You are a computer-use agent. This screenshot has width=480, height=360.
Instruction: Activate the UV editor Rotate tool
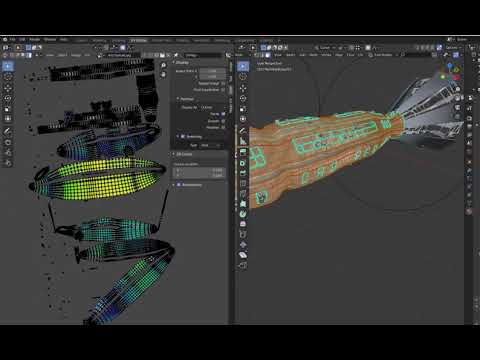coord(8,99)
